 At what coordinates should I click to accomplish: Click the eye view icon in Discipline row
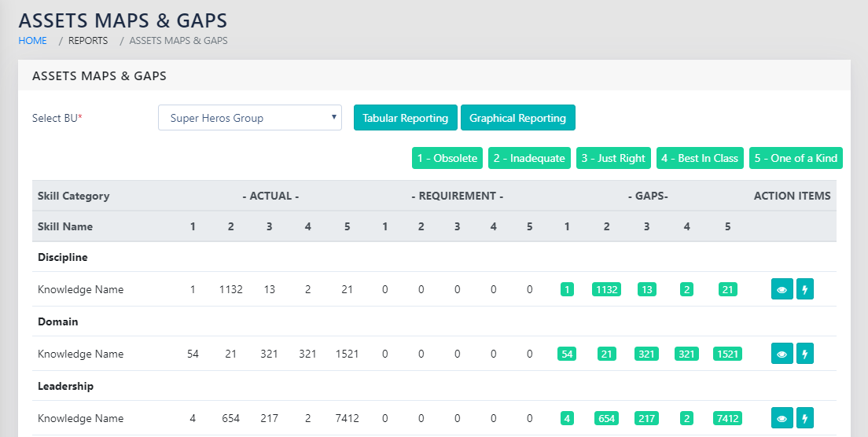pyautogui.click(x=782, y=289)
